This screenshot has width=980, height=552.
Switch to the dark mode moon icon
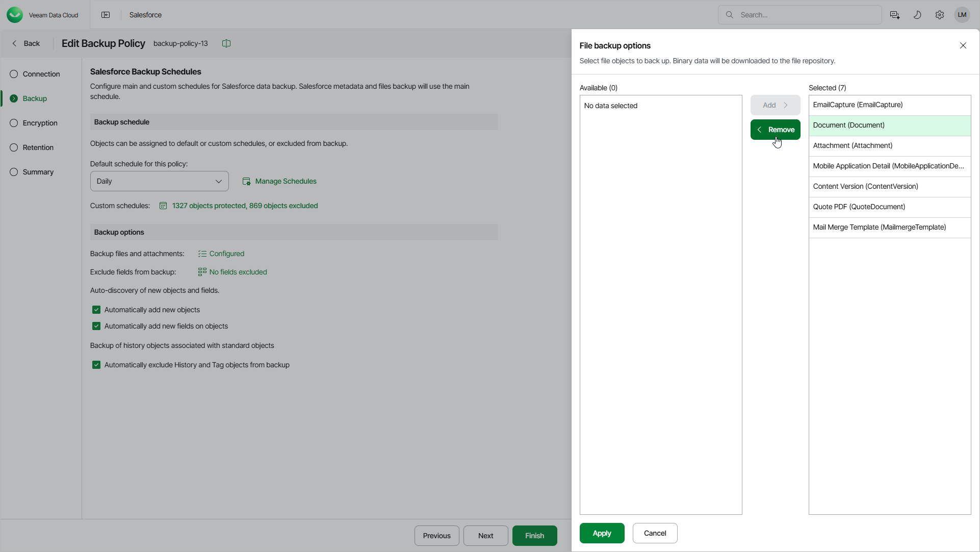(917, 15)
